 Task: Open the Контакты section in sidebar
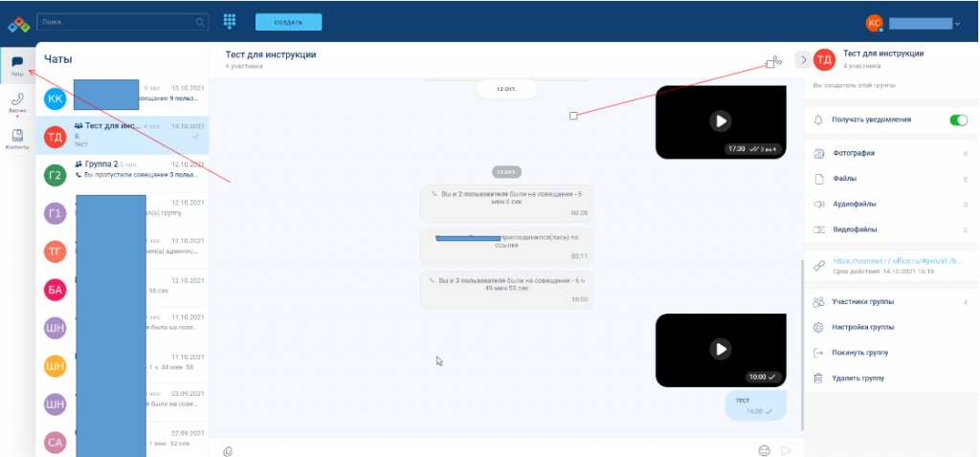(17, 139)
